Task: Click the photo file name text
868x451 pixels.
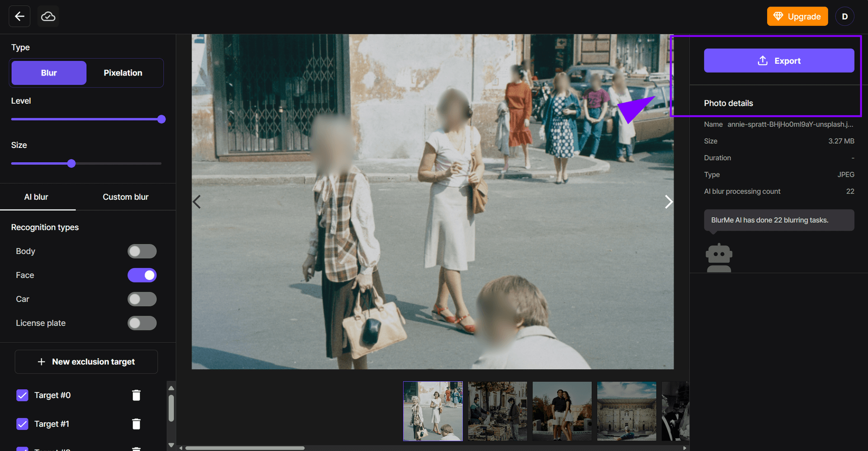Action: click(x=790, y=124)
